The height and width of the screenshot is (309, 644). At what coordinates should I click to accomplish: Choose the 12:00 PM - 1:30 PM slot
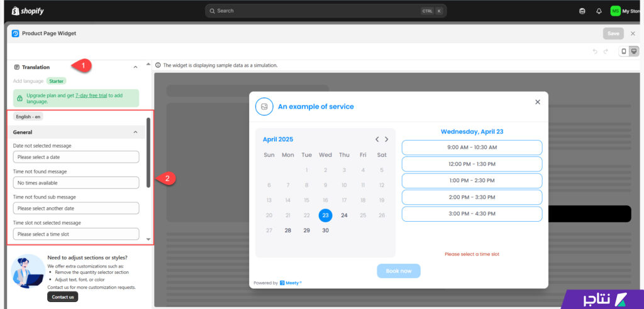click(x=472, y=164)
